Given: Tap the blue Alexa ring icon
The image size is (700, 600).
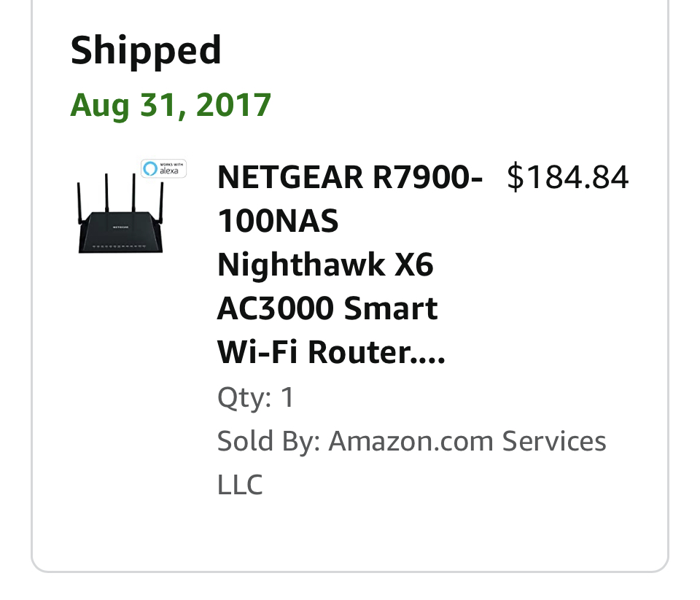Looking at the screenshot, I should click(150, 168).
